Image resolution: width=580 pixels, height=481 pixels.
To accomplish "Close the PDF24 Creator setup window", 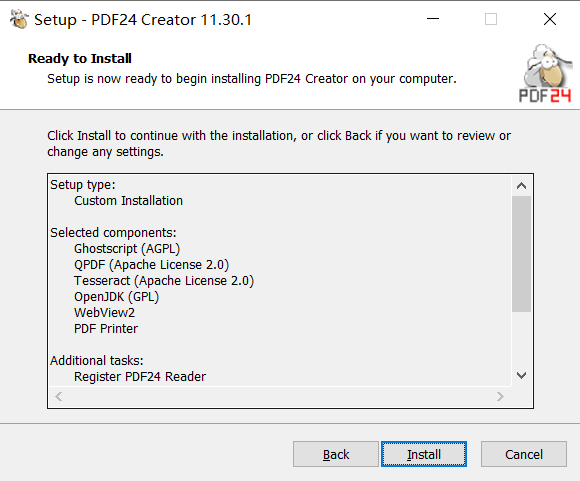I will (550, 19).
